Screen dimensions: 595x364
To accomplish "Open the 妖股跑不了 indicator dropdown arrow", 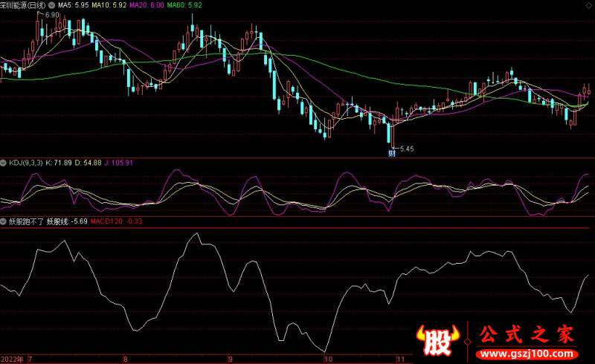I will pos(4,221).
